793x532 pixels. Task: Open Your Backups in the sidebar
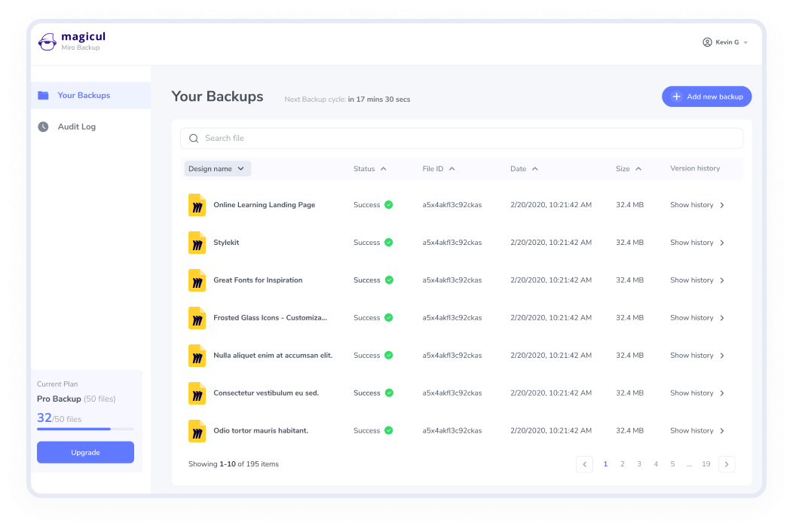pos(84,96)
